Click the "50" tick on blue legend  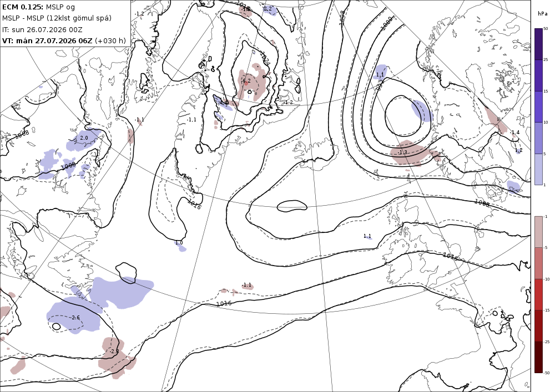point(546,29)
